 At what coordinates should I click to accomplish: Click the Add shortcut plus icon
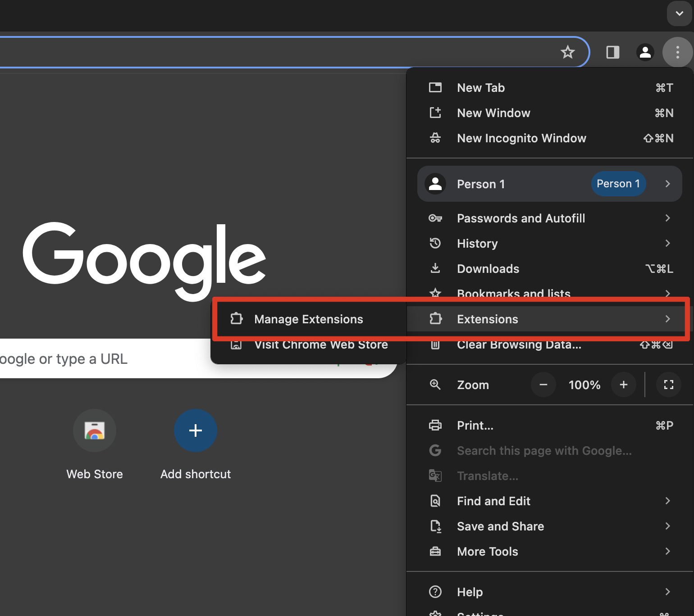[x=196, y=430]
